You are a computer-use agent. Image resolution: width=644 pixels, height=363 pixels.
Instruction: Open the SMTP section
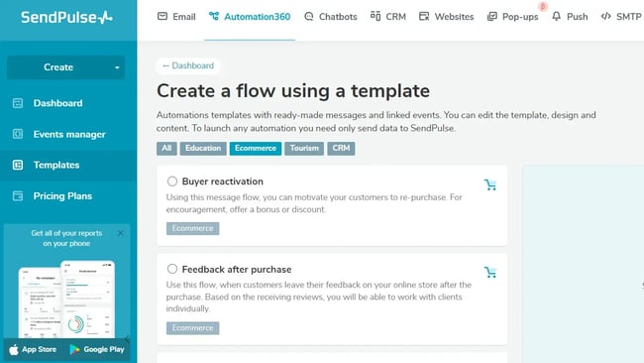(x=621, y=17)
